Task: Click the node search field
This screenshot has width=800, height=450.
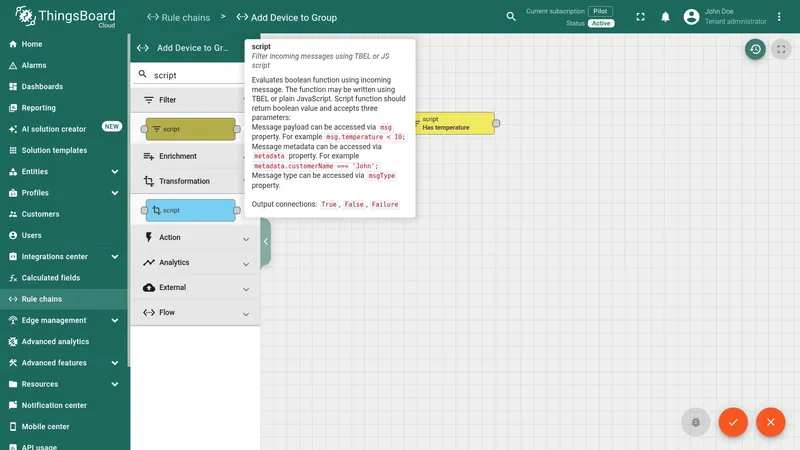Action: pos(196,75)
